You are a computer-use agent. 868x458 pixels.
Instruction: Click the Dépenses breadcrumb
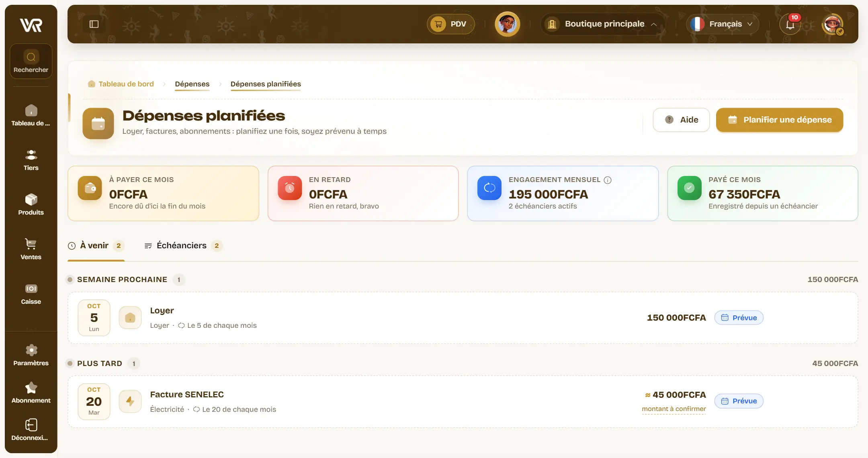192,84
